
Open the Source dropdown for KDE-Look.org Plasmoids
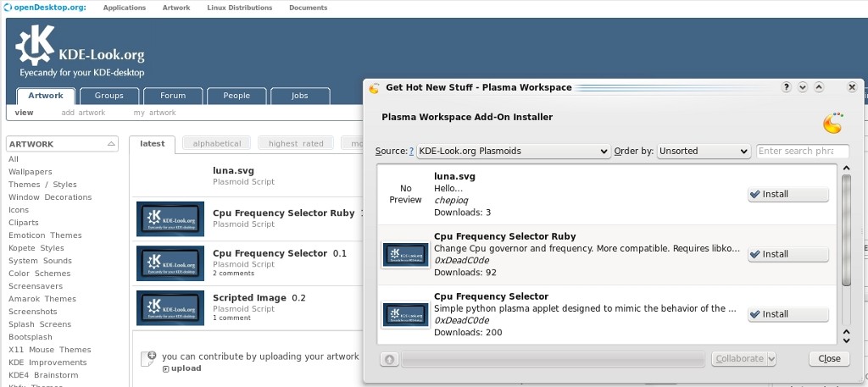pos(514,152)
